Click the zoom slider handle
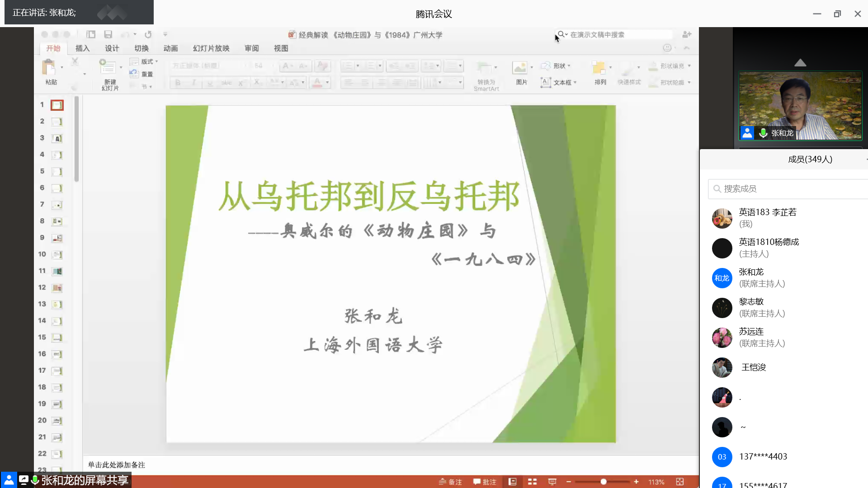 [x=603, y=482]
